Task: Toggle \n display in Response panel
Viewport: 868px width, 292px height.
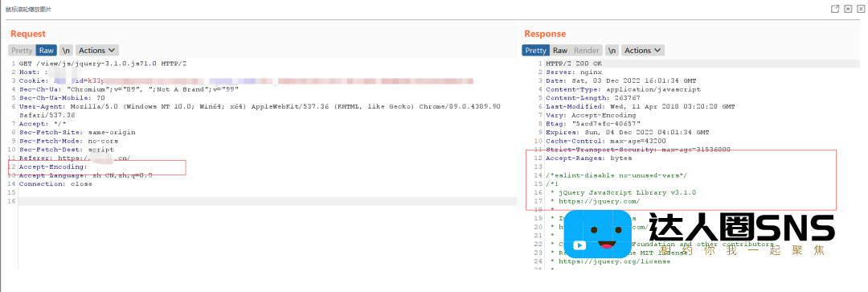Action: click(x=612, y=51)
